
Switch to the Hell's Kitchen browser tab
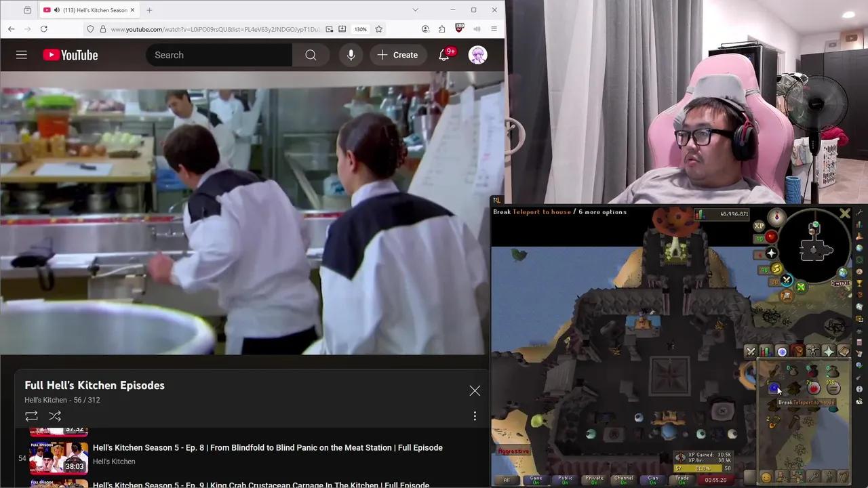[x=88, y=10]
